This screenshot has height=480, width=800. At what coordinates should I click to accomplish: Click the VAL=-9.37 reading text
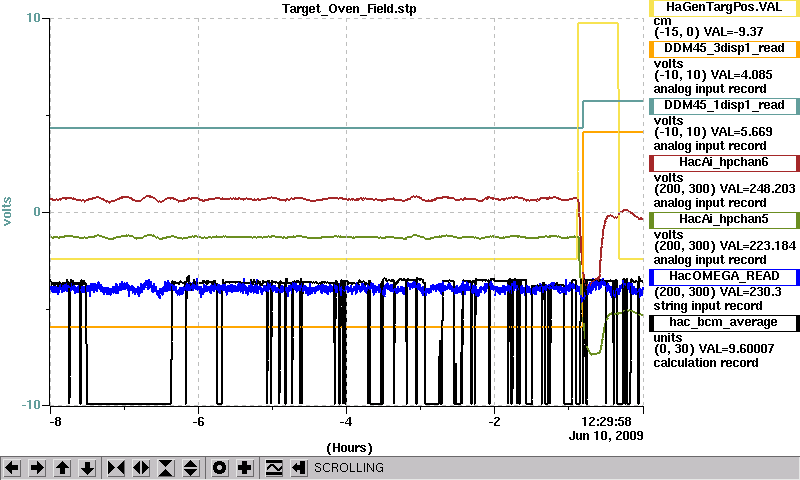pos(733,32)
